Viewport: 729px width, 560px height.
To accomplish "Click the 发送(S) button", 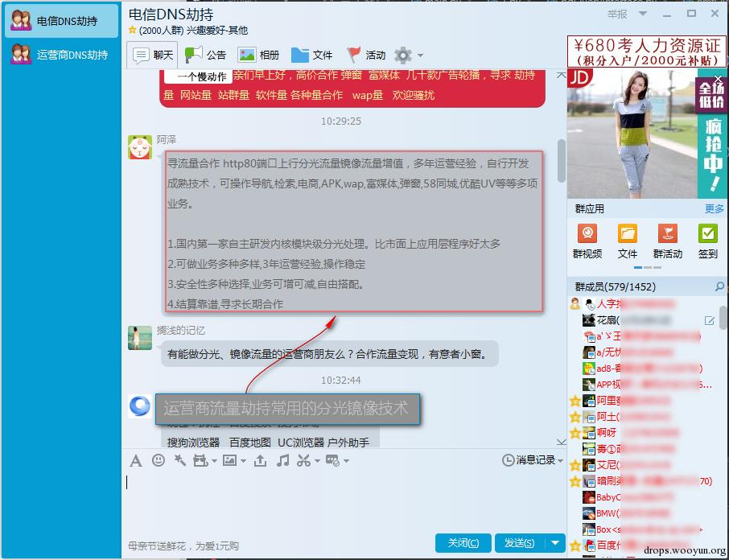I will [x=521, y=543].
